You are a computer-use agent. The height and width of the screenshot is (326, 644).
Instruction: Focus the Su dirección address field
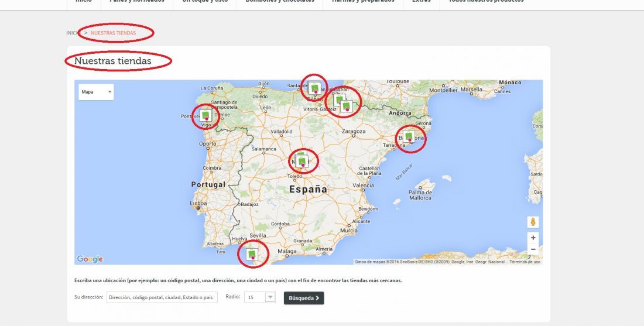click(162, 297)
